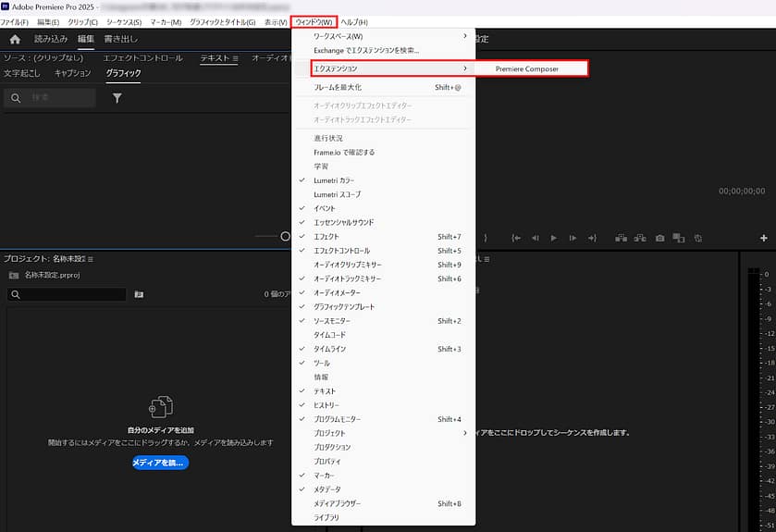The image size is (776, 532).
Task: Open the ヘルプ menu in menu bar
Action: click(x=354, y=21)
